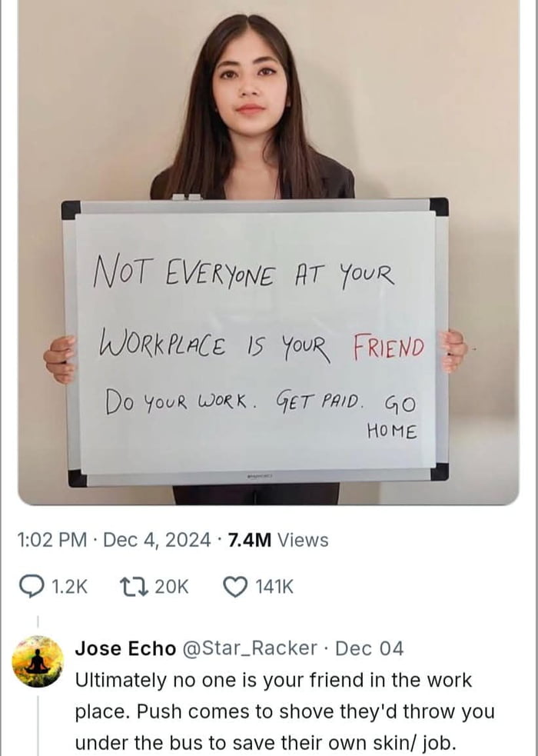Open the Jose Echo display name
This screenshot has width=538, height=756.
click(125, 648)
